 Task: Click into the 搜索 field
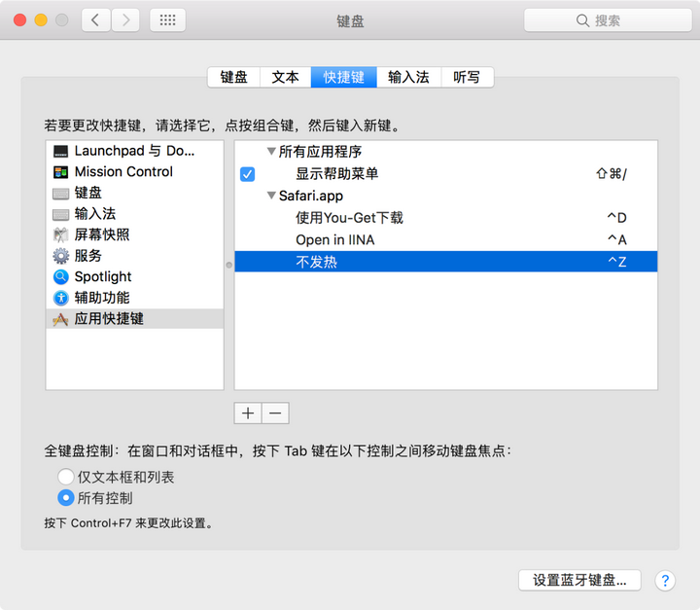point(608,20)
